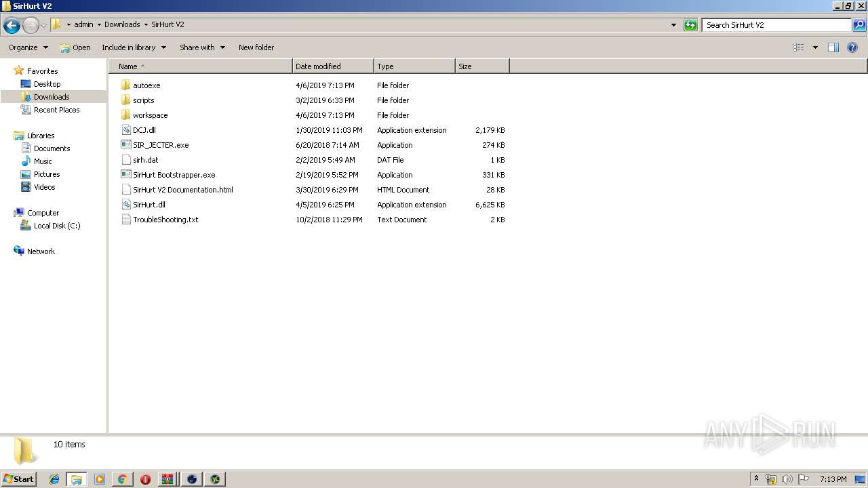Screen dimensions: 868x488
Task: Open the Pictures library
Action: click(x=47, y=174)
